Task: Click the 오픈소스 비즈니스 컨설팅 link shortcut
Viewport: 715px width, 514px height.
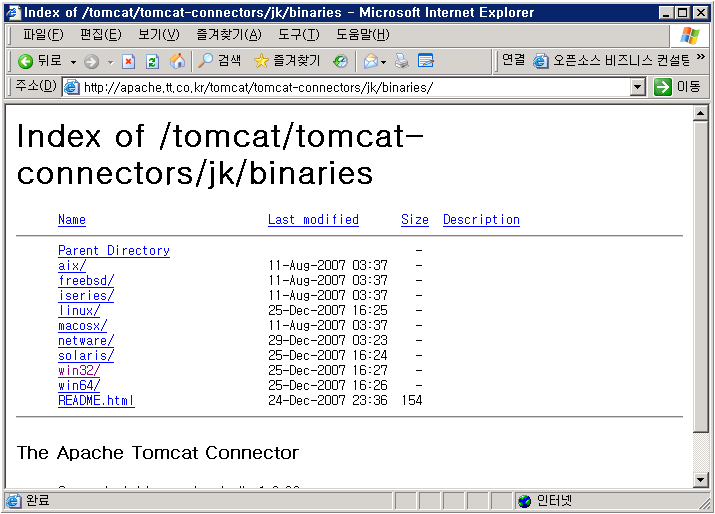Action: pyautogui.click(x=612, y=60)
